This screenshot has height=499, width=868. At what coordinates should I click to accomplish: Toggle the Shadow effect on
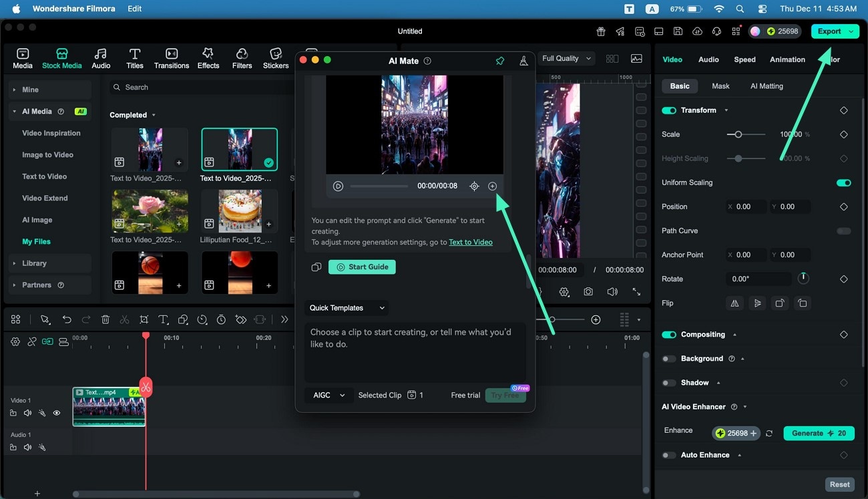pyautogui.click(x=668, y=382)
